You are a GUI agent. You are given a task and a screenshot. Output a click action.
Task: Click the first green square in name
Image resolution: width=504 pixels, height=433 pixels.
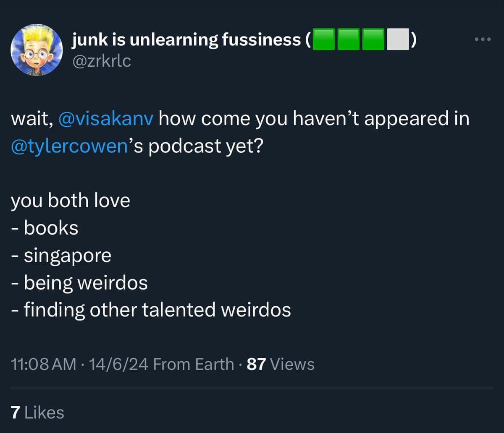pos(324,39)
